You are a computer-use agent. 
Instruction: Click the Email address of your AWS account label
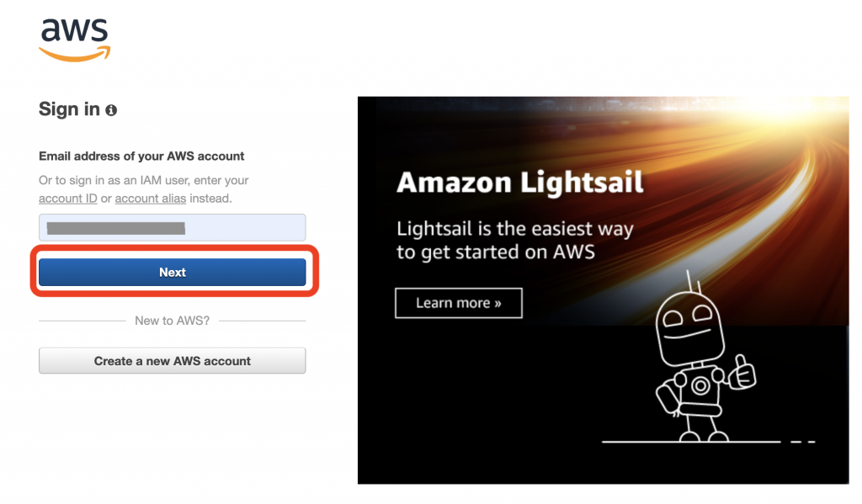pyautogui.click(x=141, y=157)
